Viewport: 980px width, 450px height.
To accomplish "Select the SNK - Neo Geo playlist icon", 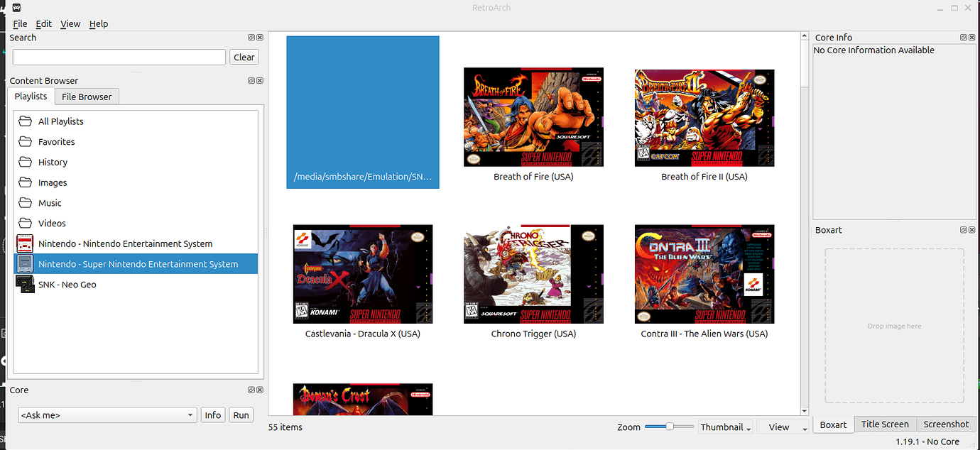I will (25, 284).
